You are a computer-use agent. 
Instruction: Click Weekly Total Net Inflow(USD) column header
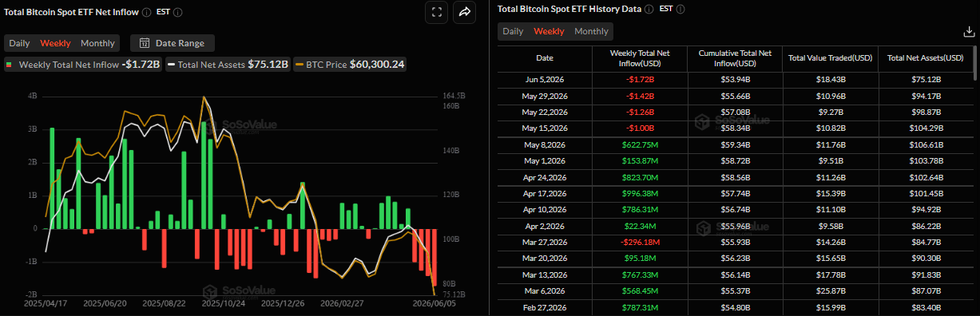(x=639, y=58)
